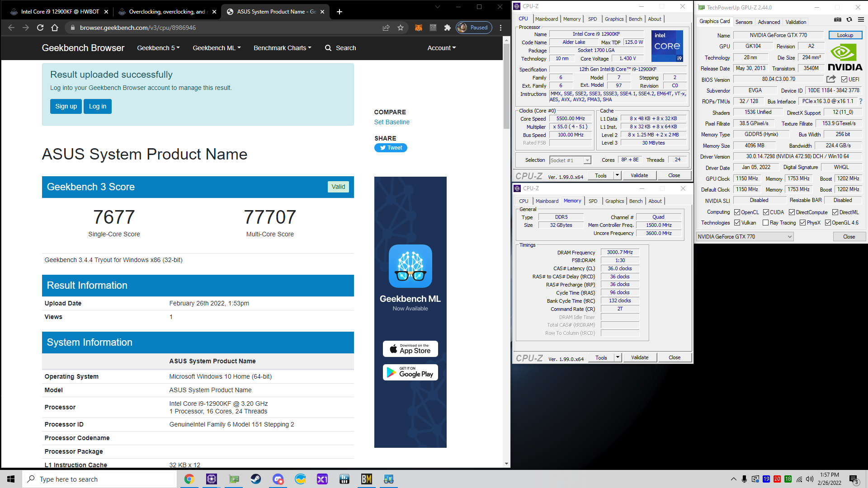Open CPU-Z from the taskbar
The height and width of the screenshot is (488, 868).
pos(211,479)
